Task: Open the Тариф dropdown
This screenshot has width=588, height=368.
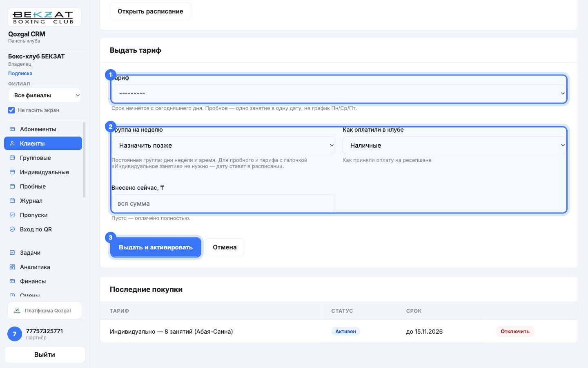Action: click(339, 94)
